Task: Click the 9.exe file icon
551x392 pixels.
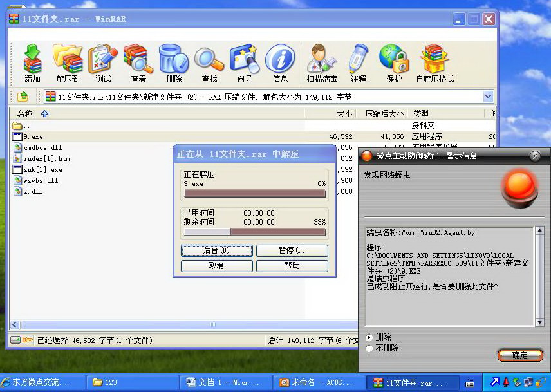Action: [x=17, y=136]
